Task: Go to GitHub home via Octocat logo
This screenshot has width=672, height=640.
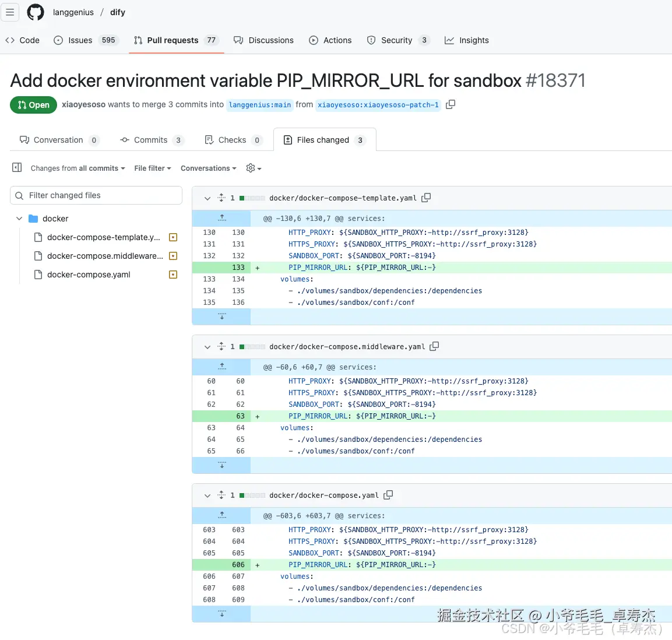Action: pos(36,12)
